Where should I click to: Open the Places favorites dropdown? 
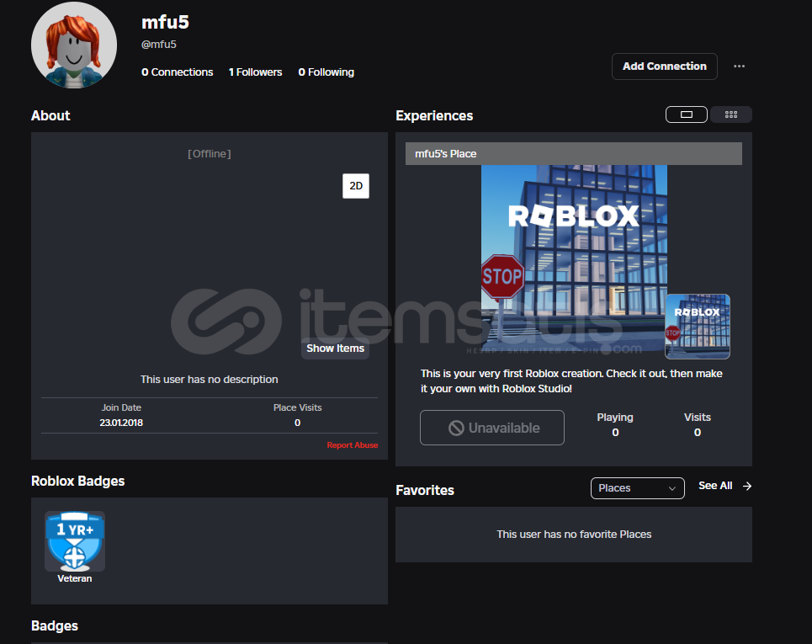pos(637,488)
